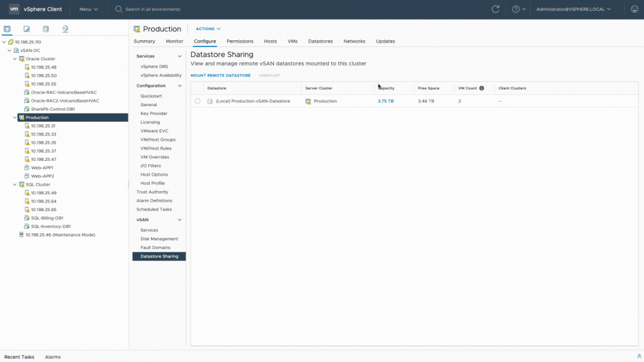The image size is (644, 362).
Task: Expand the Recent Tasks panel with double chevron
Action: pyautogui.click(x=638, y=356)
